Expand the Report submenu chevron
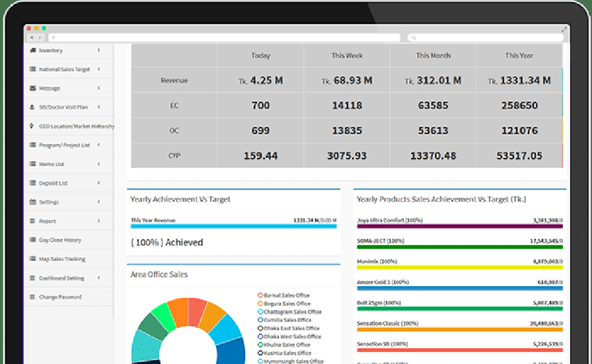The width and height of the screenshot is (592, 364). coord(99,221)
